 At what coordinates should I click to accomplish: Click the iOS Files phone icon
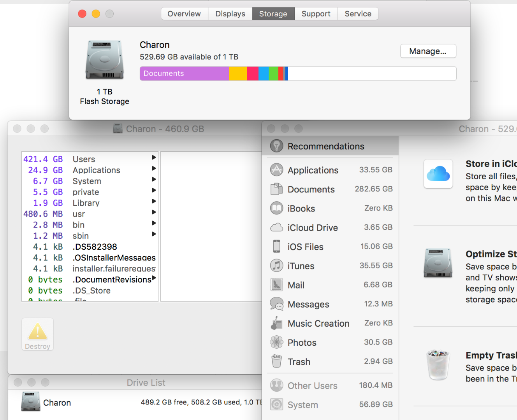276,246
